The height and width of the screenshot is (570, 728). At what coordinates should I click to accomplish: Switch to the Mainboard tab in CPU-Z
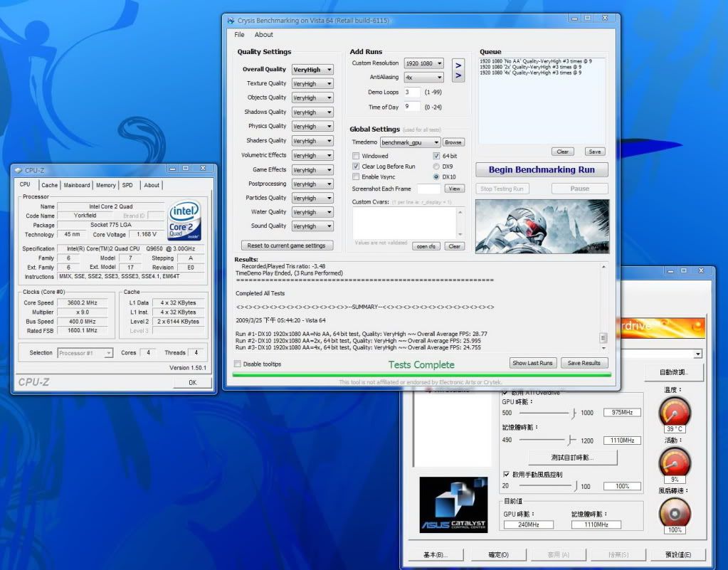tap(77, 185)
